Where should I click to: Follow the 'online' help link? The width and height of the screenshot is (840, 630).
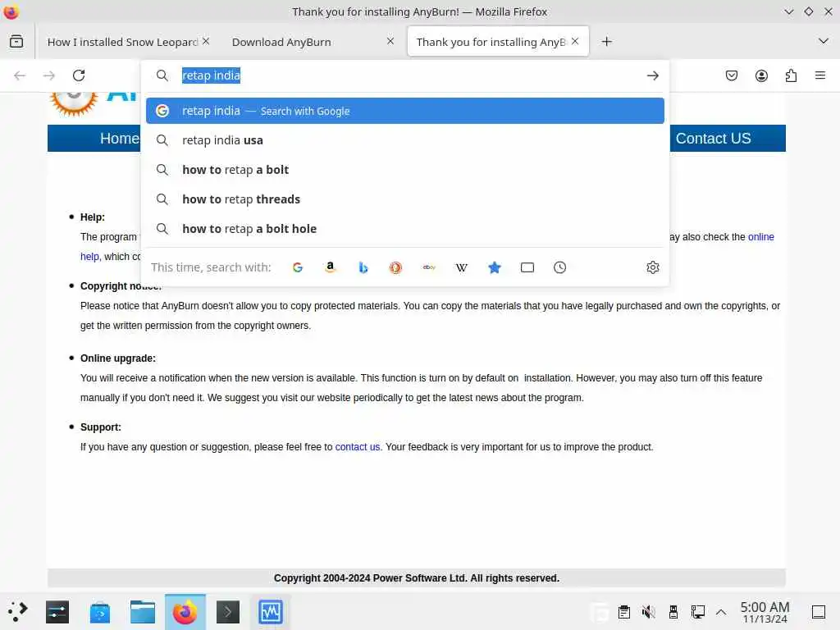[x=760, y=237]
